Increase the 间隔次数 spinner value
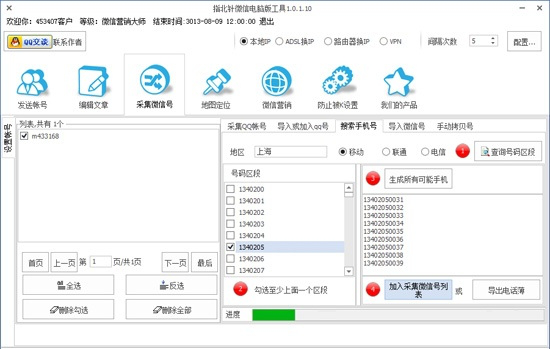550x362 pixels. click(x=493, y=38)
